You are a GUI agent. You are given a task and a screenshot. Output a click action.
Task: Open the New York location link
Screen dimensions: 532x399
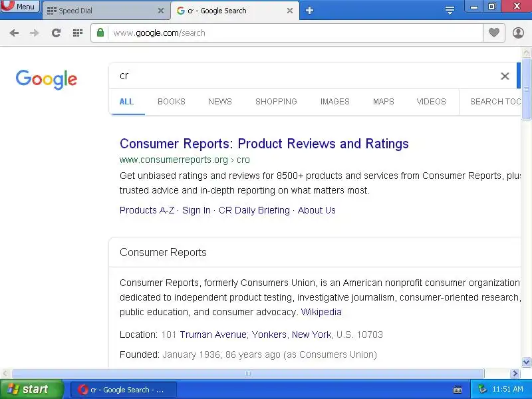pyautogui.click(x=311, y=335)
